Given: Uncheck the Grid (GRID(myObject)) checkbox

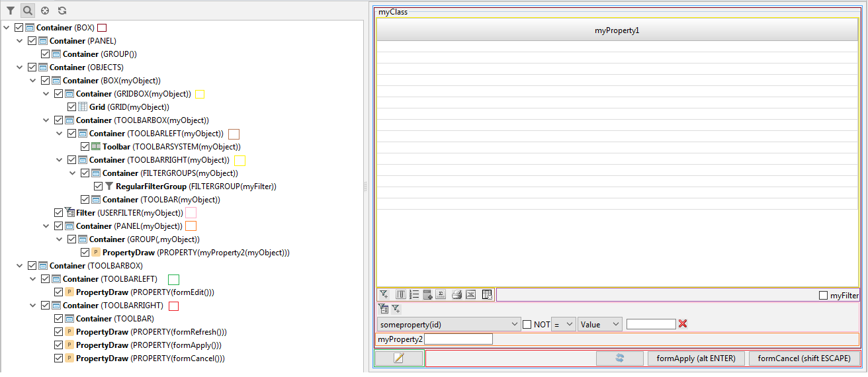Looking at the screenshot, I should [x=72, y=107].
